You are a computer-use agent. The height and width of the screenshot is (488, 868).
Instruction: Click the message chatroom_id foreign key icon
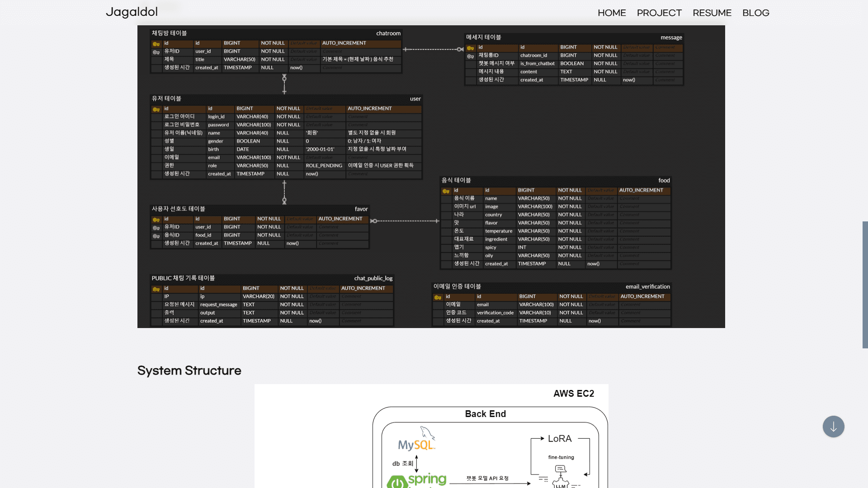point(471,56)
